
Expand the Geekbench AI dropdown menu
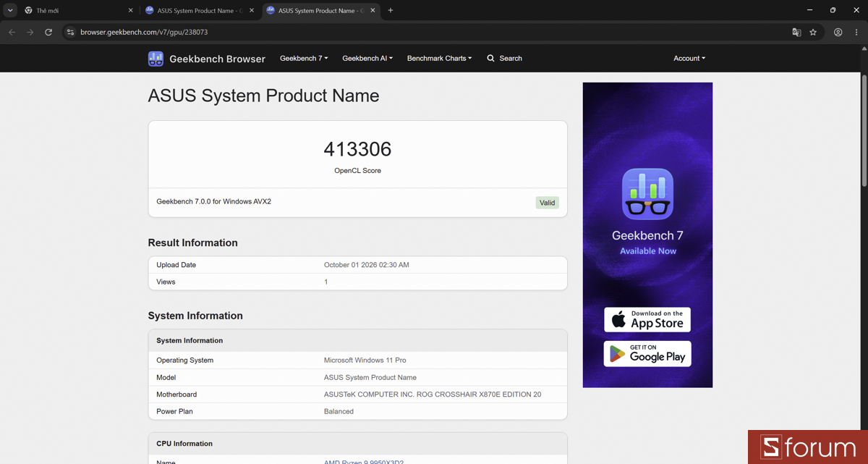tap(367, 58)
